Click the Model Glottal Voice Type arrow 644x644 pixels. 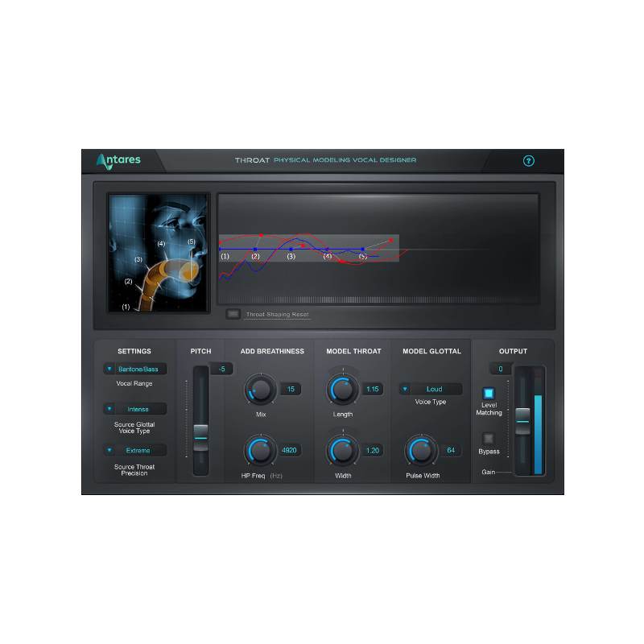405,389
